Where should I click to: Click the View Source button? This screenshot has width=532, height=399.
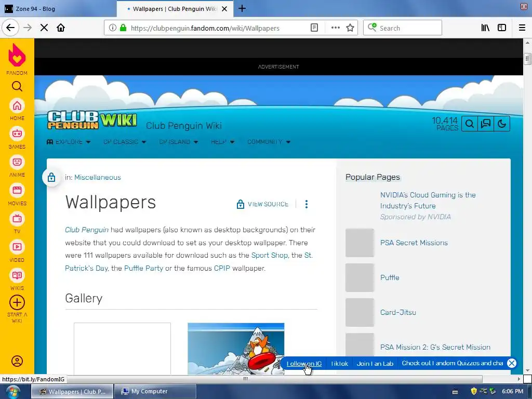pos(262,204)
